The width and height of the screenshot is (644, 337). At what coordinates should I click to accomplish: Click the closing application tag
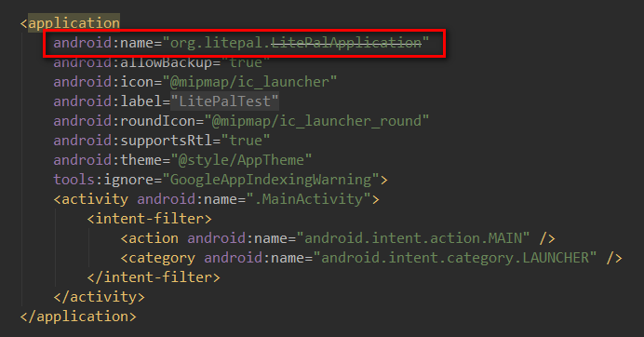(78, 317)
